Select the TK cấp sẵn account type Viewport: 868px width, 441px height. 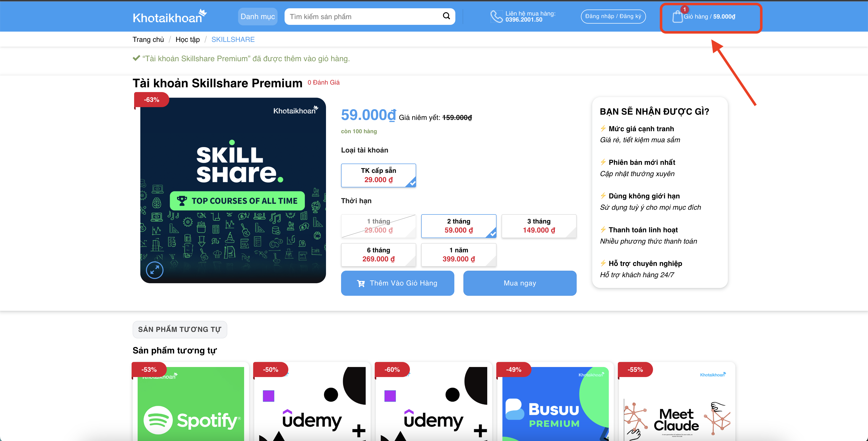pos(378,175)
